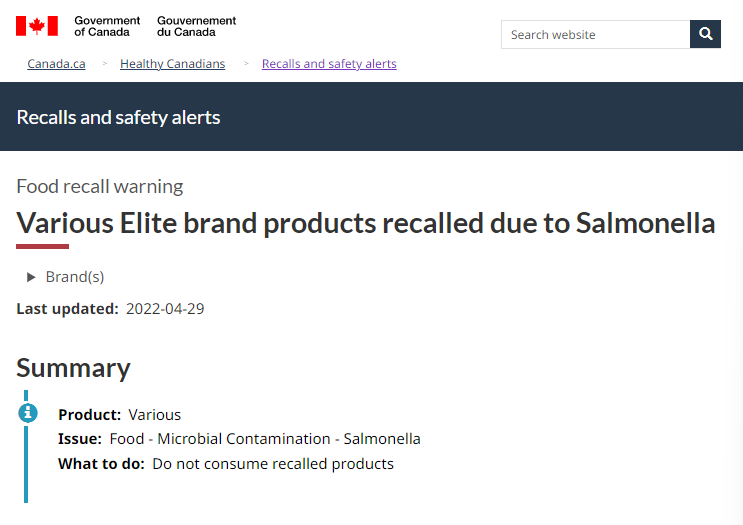This screenshot has height=525, width=743.
Task: Click the Last updated date 2022-04-29
Action: pyautogui.click(x=165, y=309)
